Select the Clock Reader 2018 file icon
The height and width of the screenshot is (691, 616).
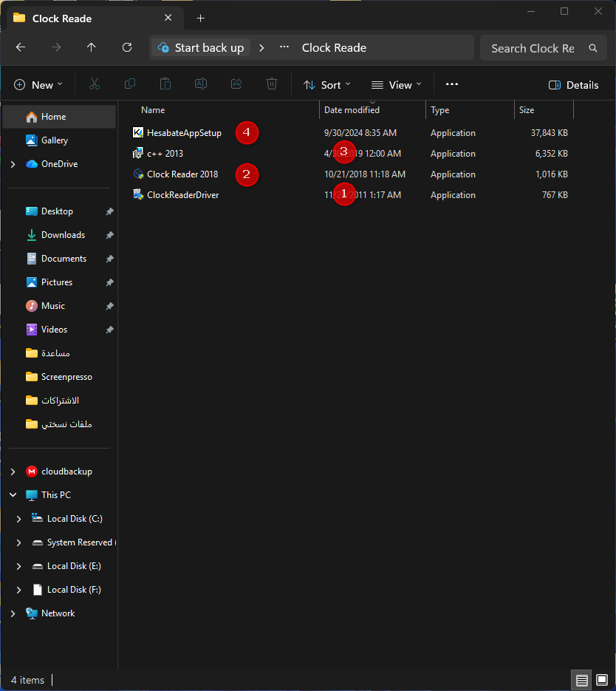coord(138,174)
